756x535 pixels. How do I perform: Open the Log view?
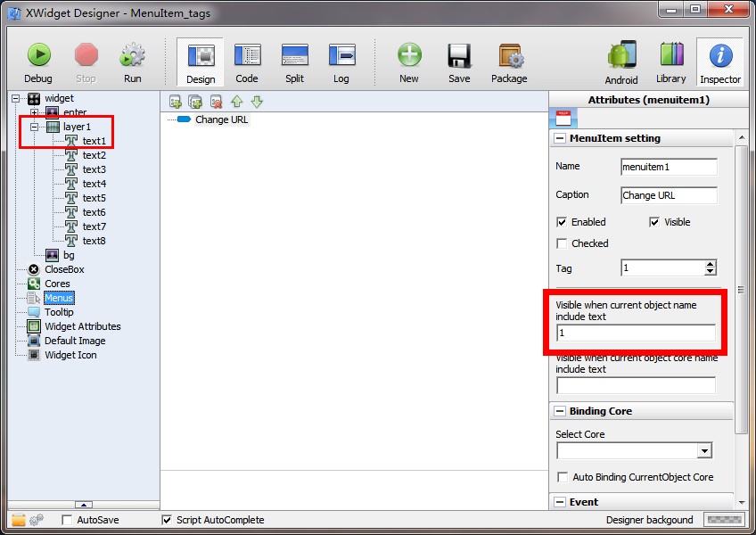(x=341, y=62)
